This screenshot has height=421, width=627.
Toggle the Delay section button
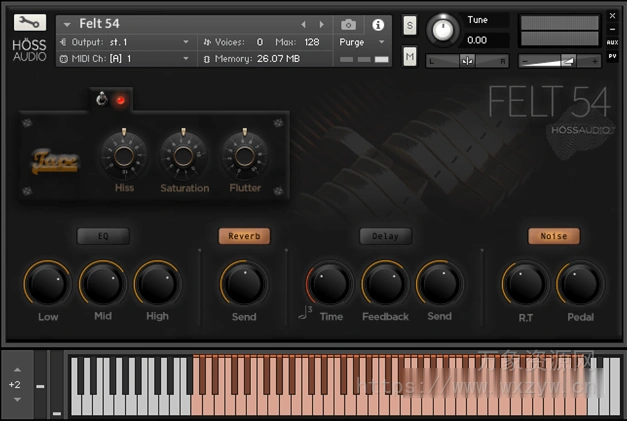(385, 236)
